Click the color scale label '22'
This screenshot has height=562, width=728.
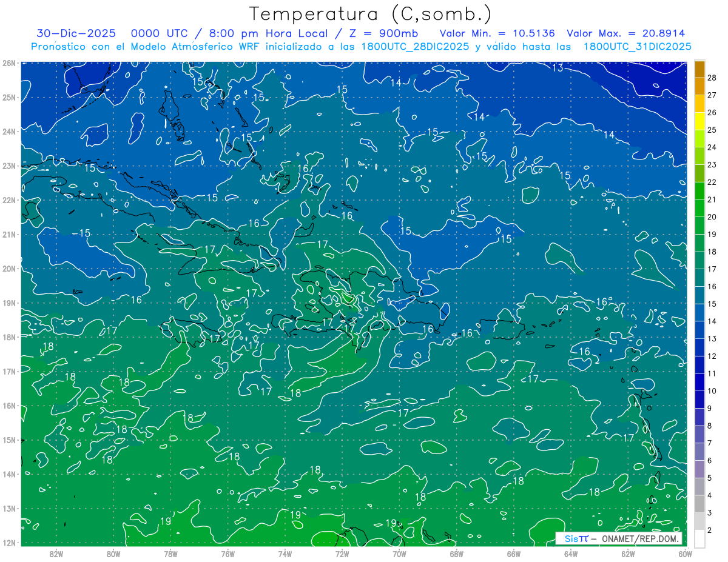click(712, 182)
